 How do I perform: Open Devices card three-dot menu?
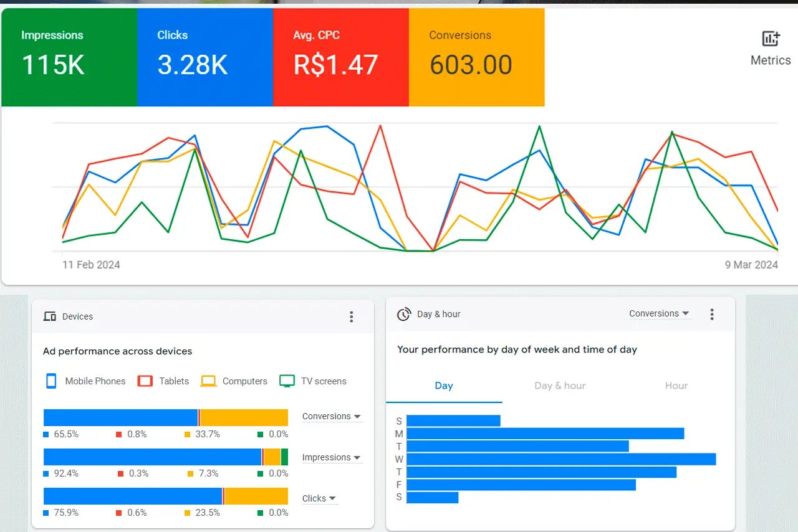coord(351,316)
